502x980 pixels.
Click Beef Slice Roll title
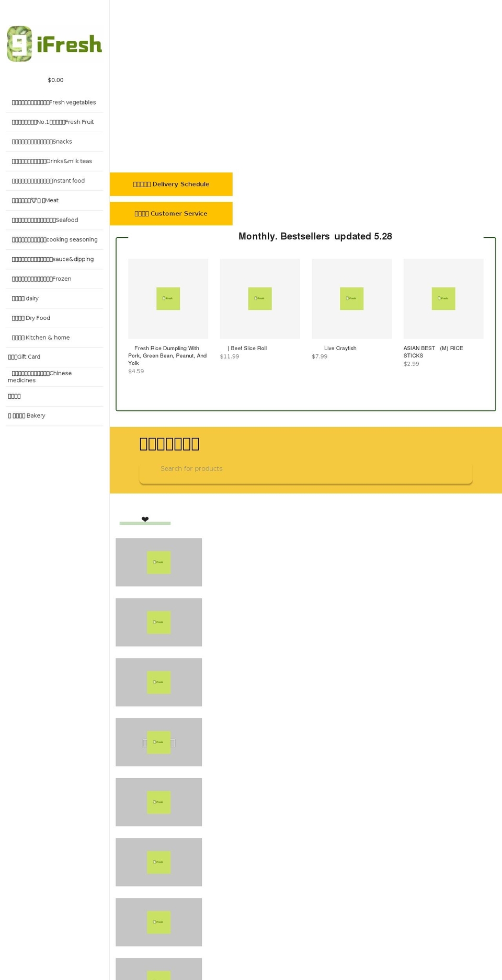click(x=247, y=348)
